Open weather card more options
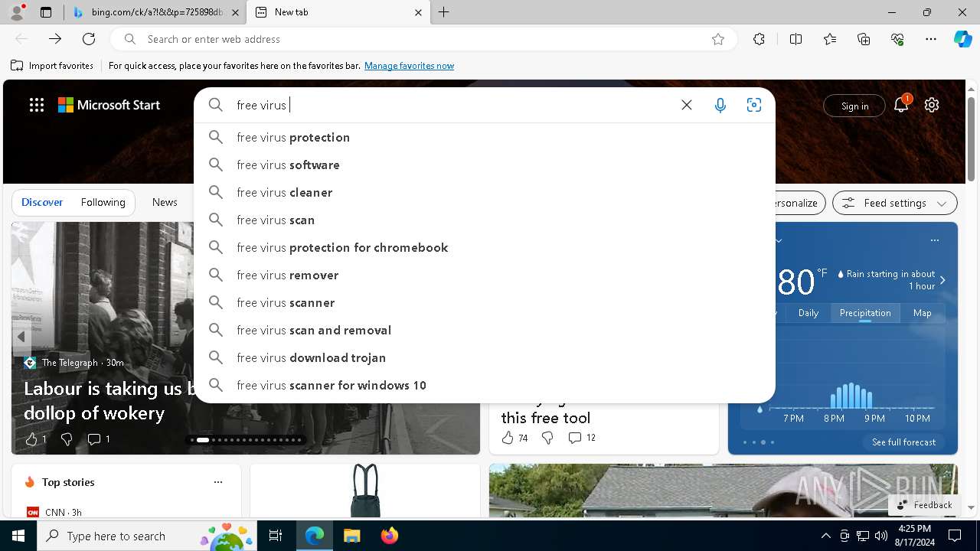980x551 pixels. [935, 240]
